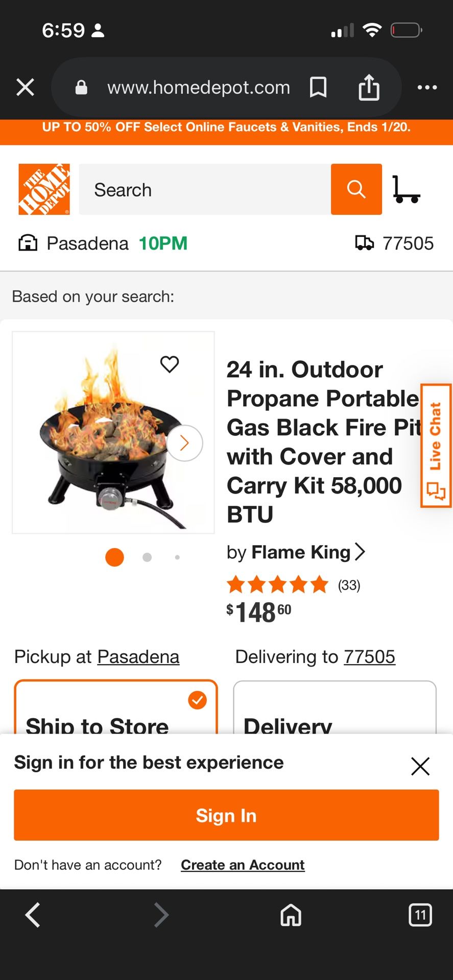
Task: Tap the search magnifier icon
Action: [356, 189]
